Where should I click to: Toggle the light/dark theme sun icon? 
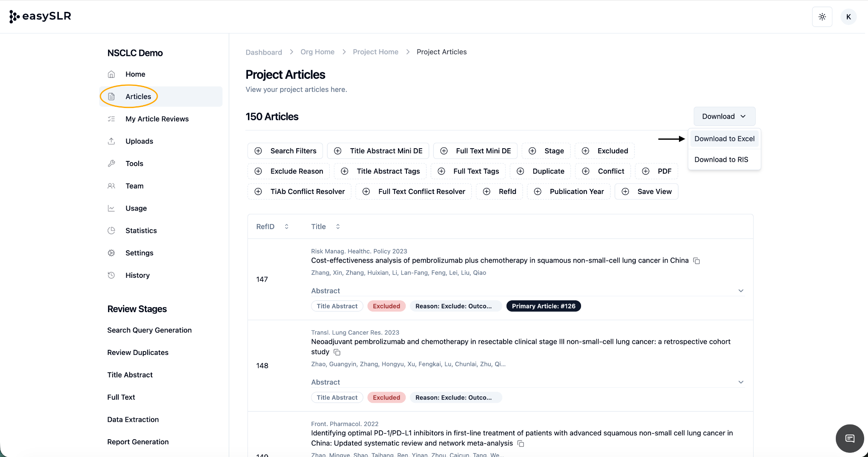pyautogui.click(x=822, y=17)
